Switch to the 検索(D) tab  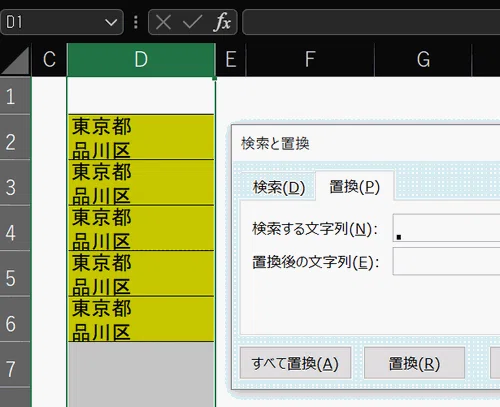coord(279,187)
